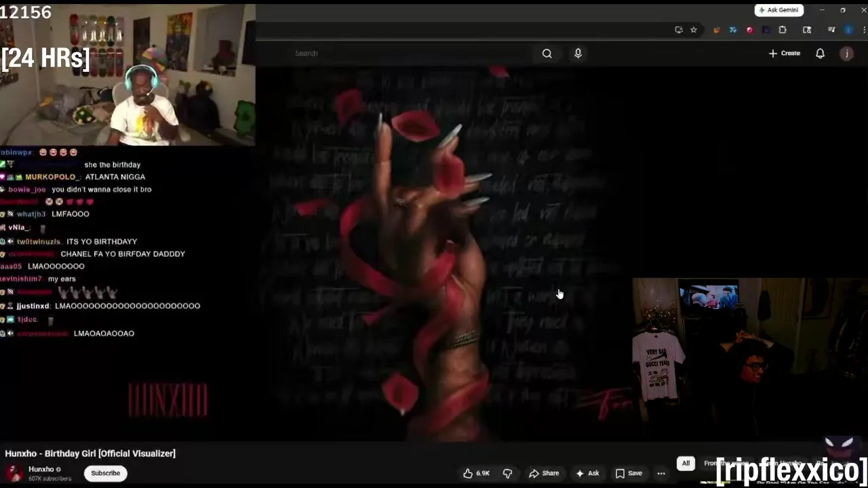This screenshot has width=868, height=488.
Task: Open the media controls music icon
Action: (x=831, y=30)
